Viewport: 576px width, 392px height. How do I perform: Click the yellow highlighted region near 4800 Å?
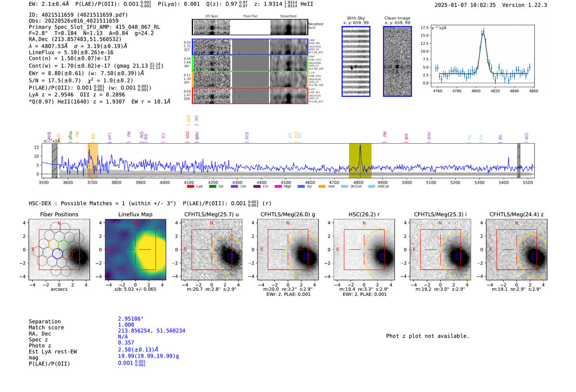coord(360,161)
